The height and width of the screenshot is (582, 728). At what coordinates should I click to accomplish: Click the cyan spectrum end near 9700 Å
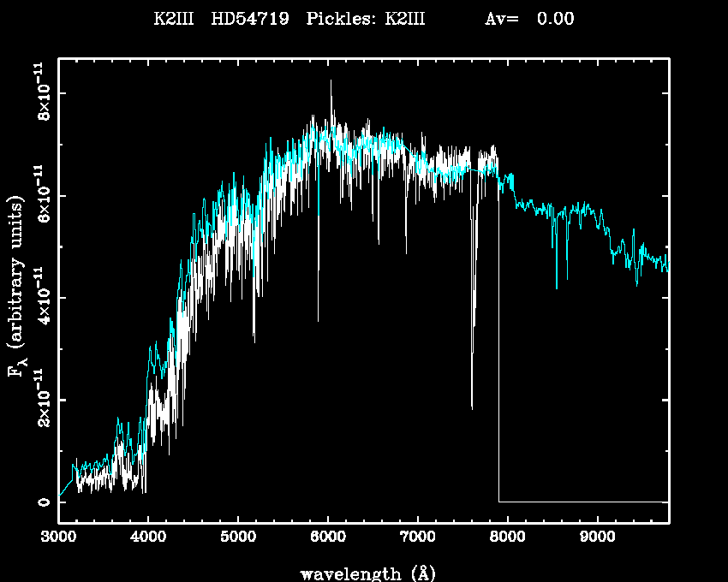(x=659, y=259)
